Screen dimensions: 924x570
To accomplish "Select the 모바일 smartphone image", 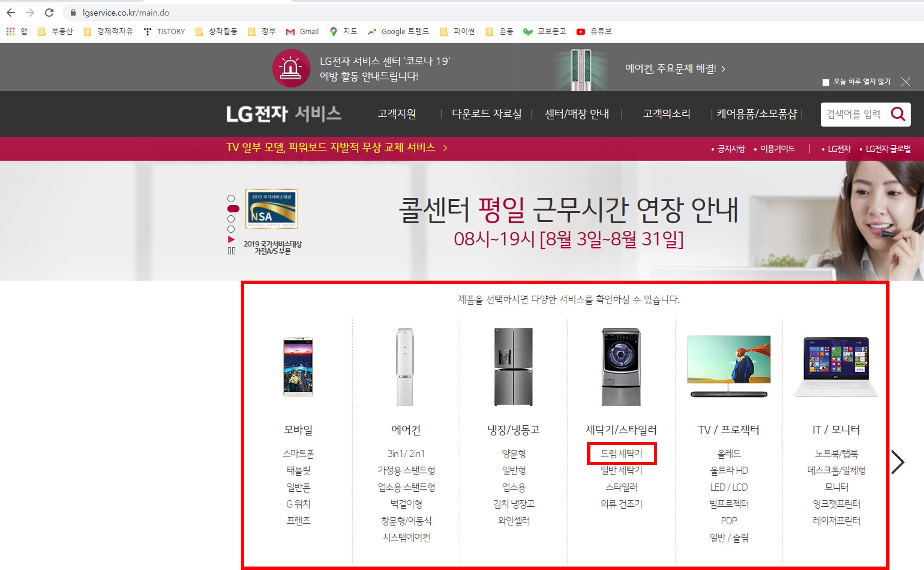I will tap(298, 367).
